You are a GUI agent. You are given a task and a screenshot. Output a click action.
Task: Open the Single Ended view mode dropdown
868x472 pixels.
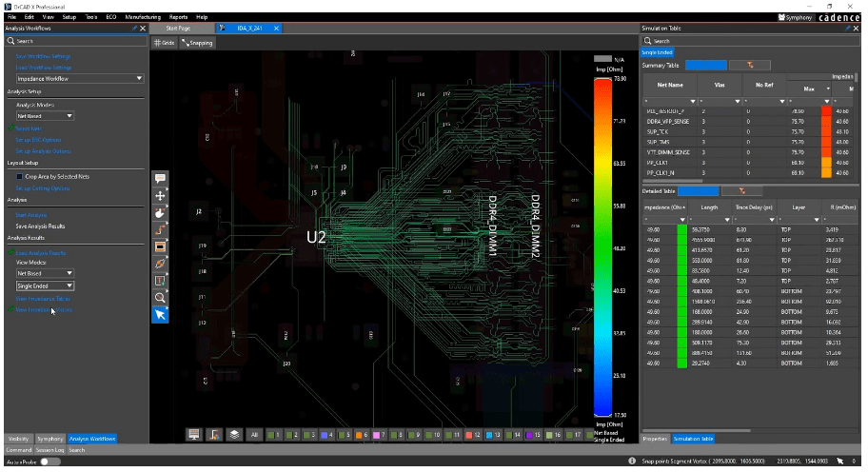click(x=45, y=286)
